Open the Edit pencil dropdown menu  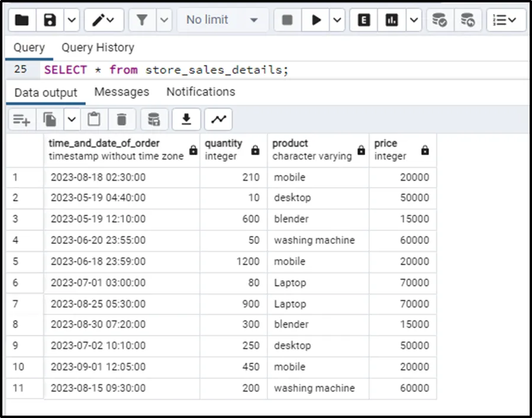pyautogui.click(x=104, y=20)
